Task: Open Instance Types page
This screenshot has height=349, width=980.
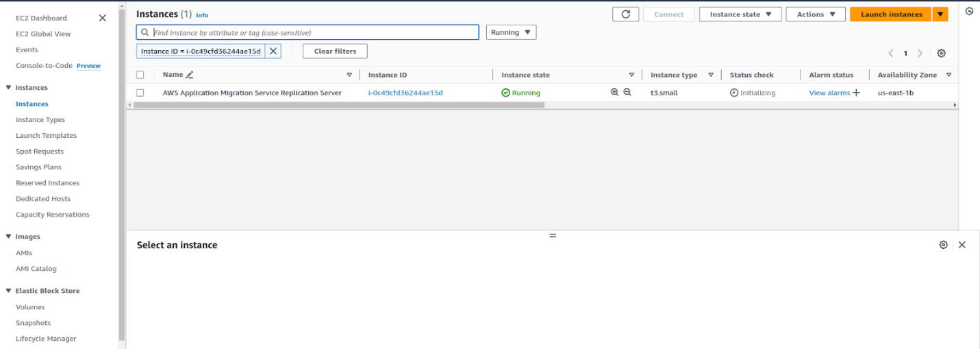Action: (40, 120)
